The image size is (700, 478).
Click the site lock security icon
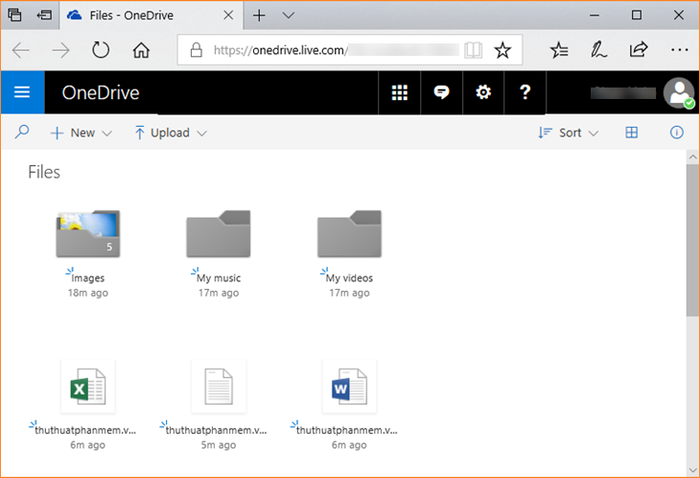pyautogui.click(x=196, y=50)
